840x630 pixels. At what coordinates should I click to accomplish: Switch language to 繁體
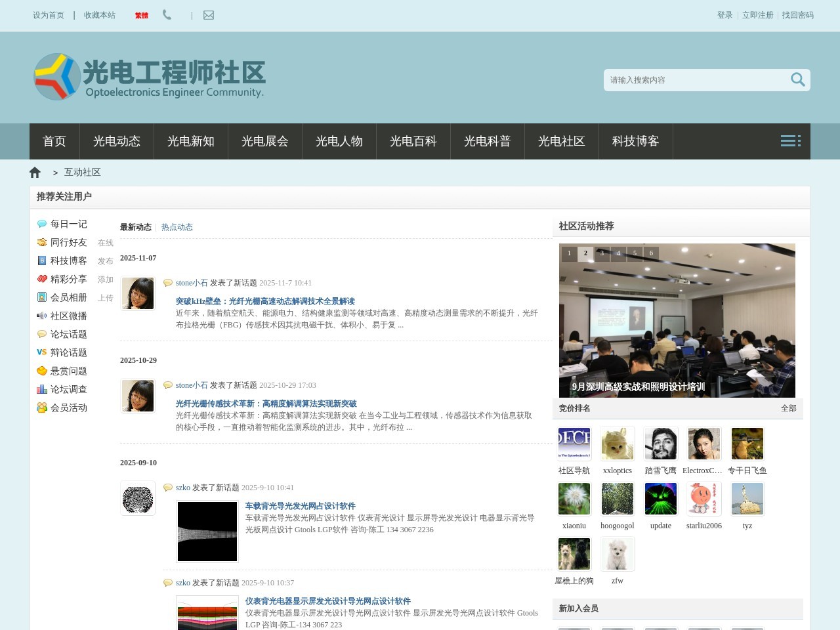click(141, 15)
